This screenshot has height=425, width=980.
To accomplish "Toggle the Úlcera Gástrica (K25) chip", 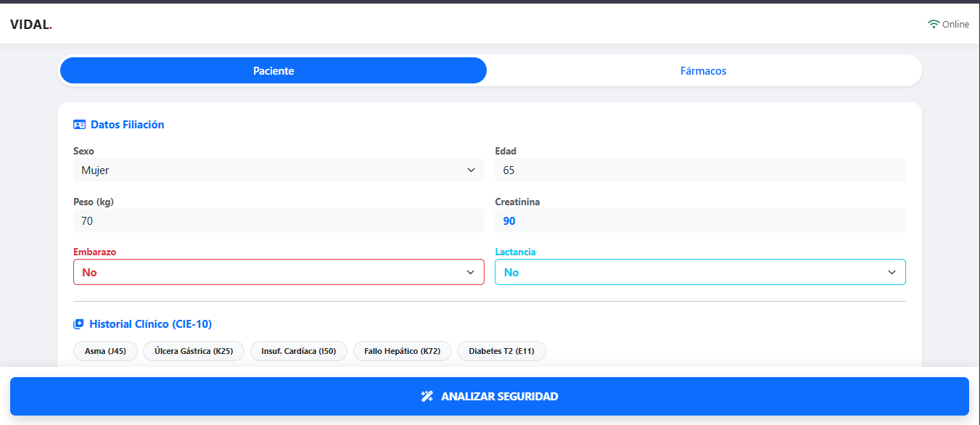I will [194, 351].
